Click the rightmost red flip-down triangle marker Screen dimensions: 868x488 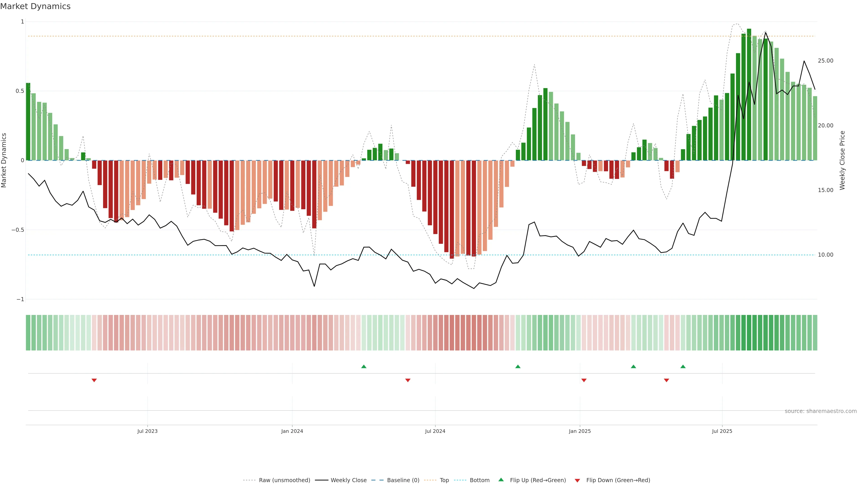click(666, 380)
